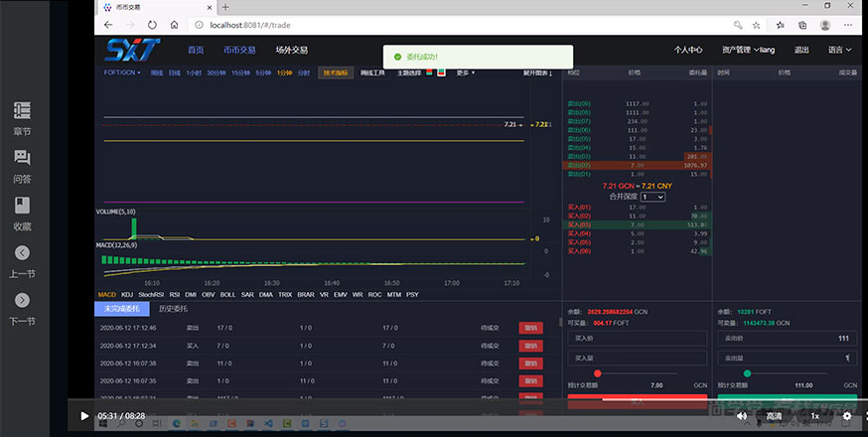Open the browser collections icon
This screenshot has height=437, width=868.
(x=802, y=25)
